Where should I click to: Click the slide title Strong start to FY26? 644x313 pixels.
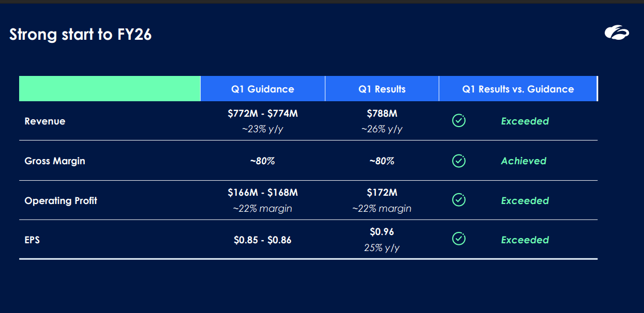click(x=80, y=34)
